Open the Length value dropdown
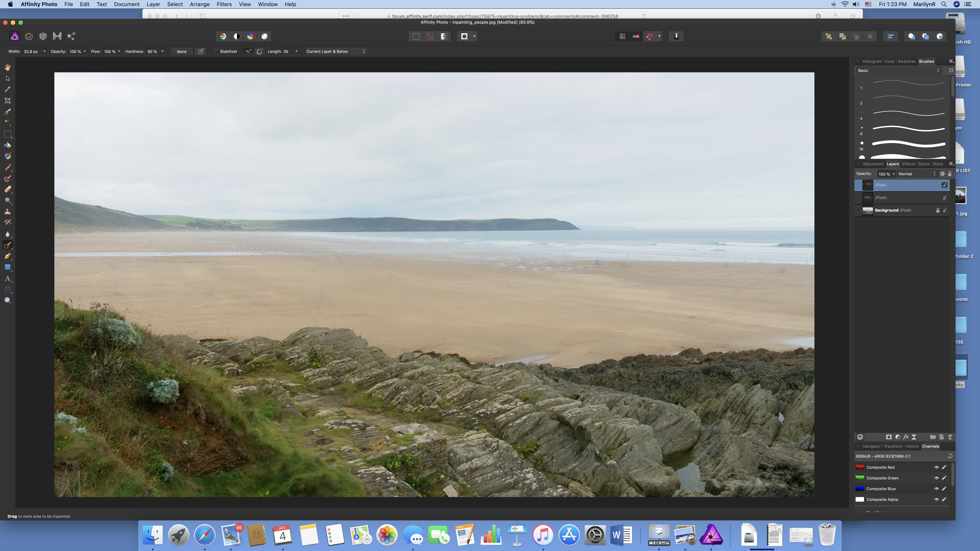Screen dimensions: 980x551 pyautogui.click(x=296, y=51)
